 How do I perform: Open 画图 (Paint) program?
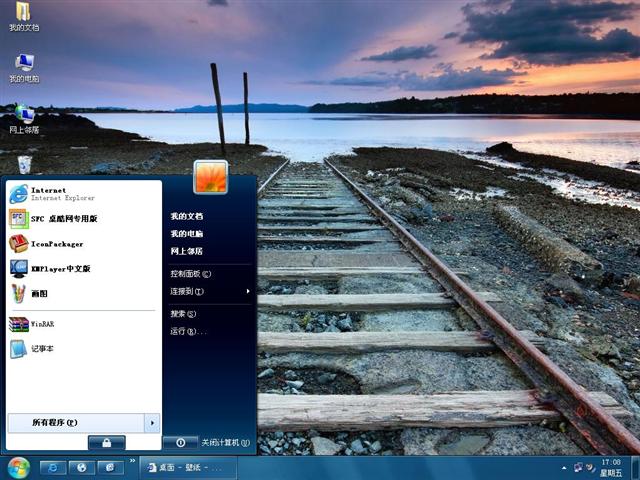pyautogui.click(x=38, y=293)
